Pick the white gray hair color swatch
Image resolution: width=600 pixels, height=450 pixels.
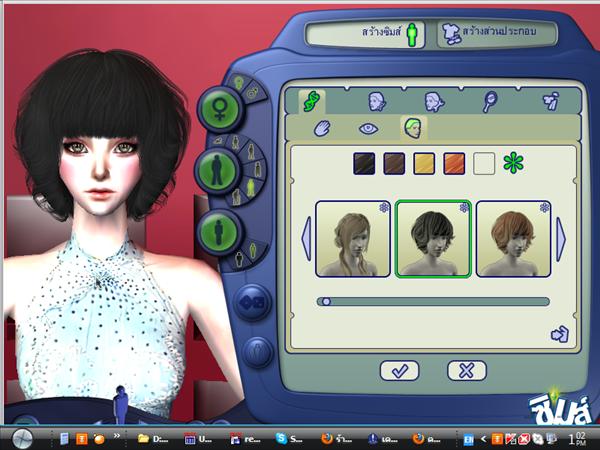484,164
